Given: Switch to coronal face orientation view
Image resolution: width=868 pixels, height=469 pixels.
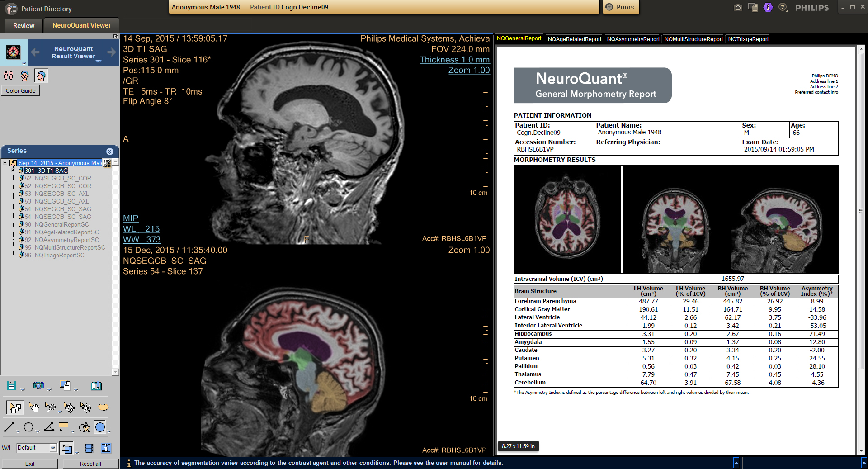Looking at the screenshot, I should (x=25, y=76).
